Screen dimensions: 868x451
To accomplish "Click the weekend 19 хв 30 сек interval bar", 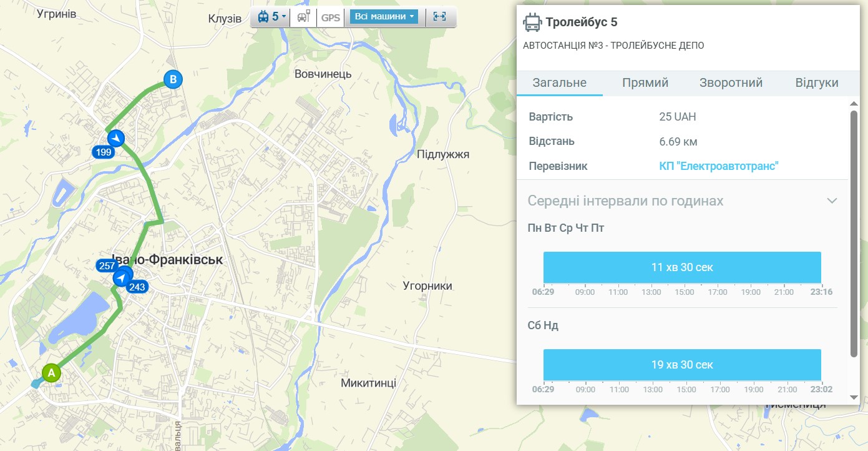I will coord(682,365).
